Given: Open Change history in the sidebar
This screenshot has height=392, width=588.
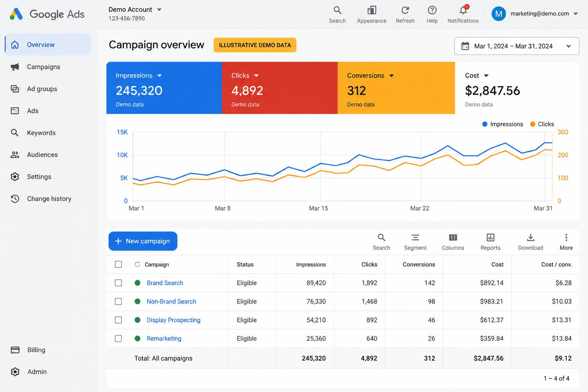Looking at the screenshot, I should point(48,199).
